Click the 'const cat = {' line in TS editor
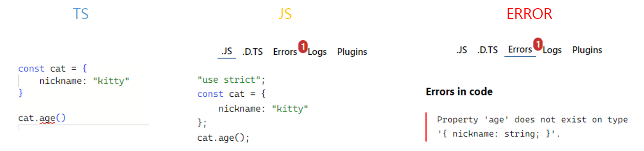The width and height of the screenshot is (644, 151). point(53,68)
